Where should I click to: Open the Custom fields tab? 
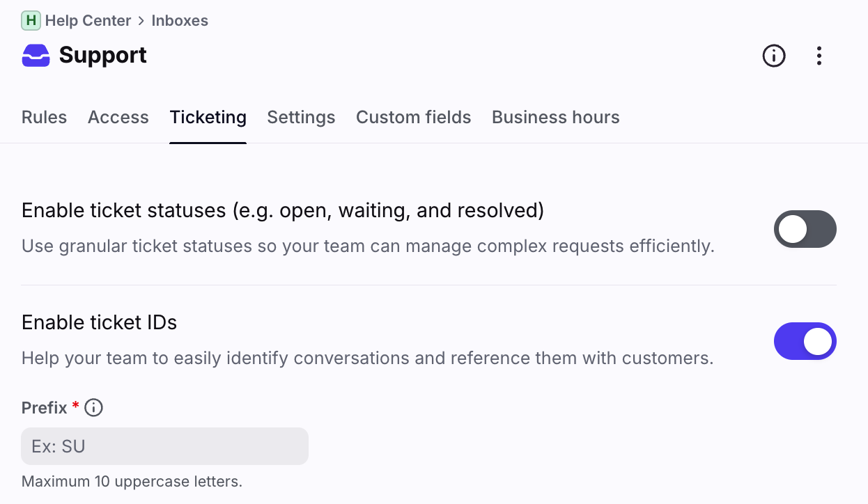[413, 117]
